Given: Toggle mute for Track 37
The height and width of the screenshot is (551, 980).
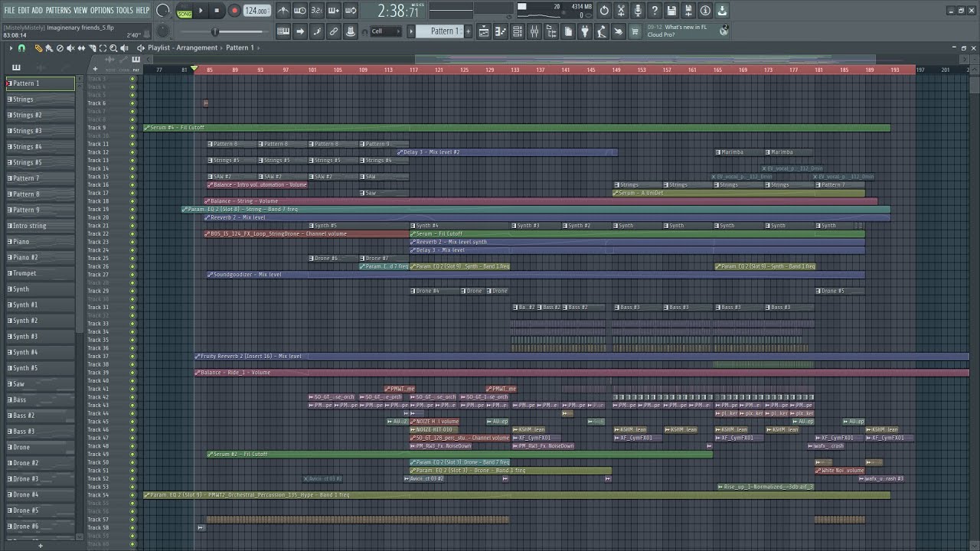Looking at the screenshot, I should click(132, 357).
